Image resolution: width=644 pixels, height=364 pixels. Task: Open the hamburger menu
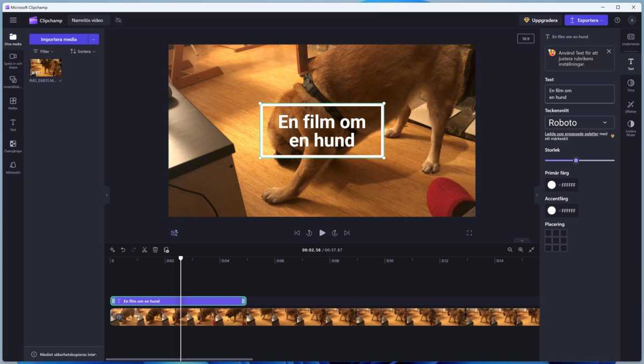click(13, 20)
